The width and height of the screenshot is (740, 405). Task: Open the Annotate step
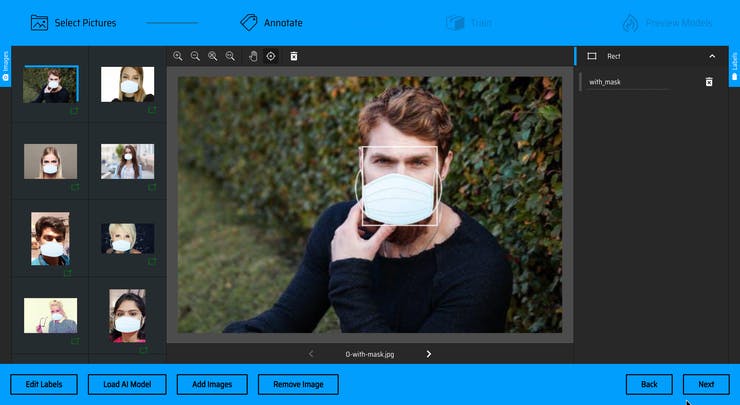[271, 22]
